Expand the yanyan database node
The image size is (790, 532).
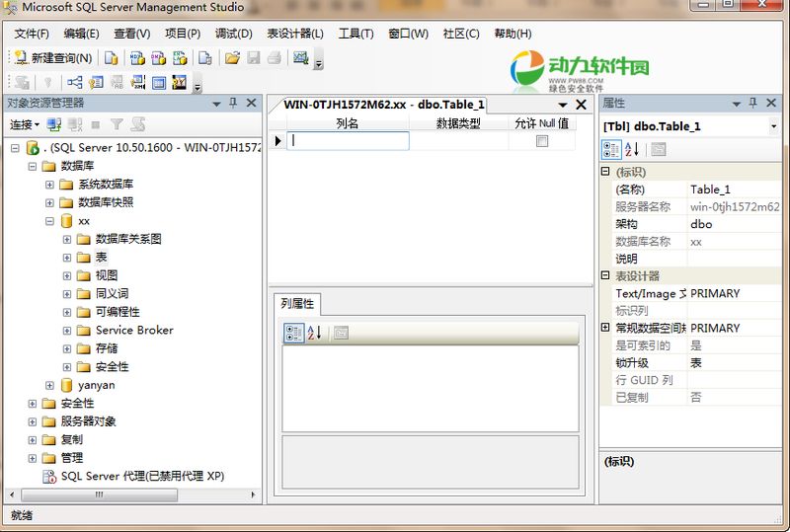pyautogui.click(x=49, y=385)
